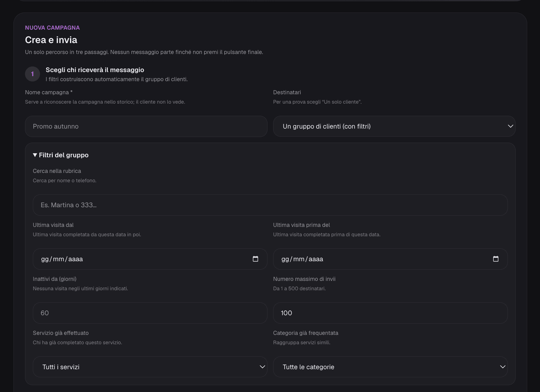540x392 pixels.
Task: Open the Tutte le categorie dropdown
Action: 390,367
